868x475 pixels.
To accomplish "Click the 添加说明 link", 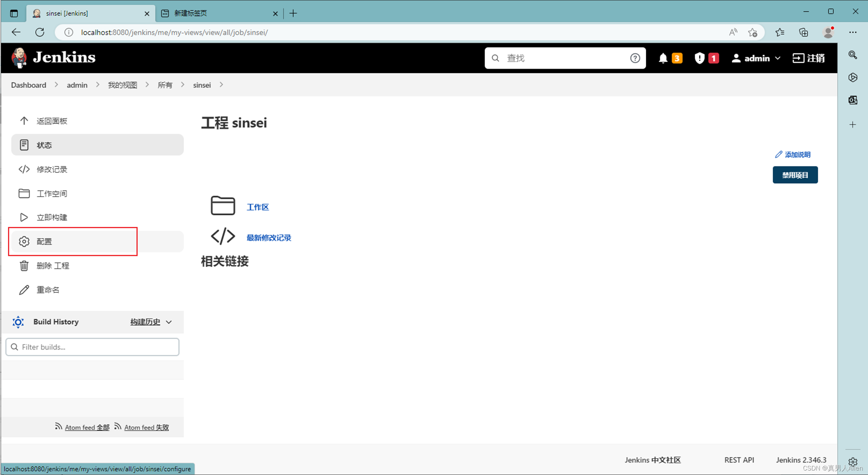I will [x=793, y=155].
